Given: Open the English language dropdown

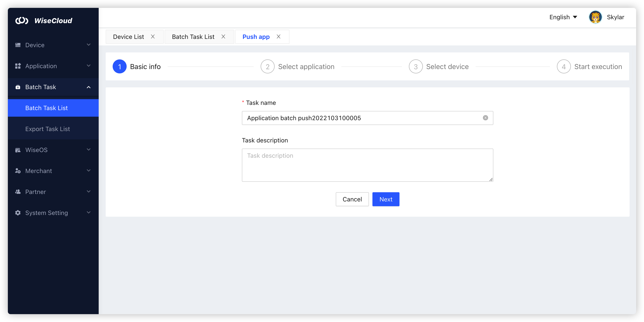Looking at the screenshot, I should pos(563,17).
